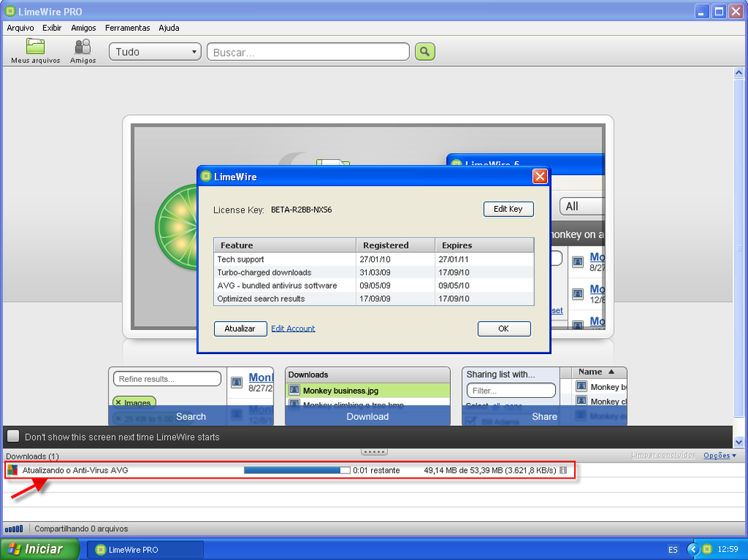Select AVG - bundled antivirus software row
Screen dimensions: 748x560
point(374,285)
